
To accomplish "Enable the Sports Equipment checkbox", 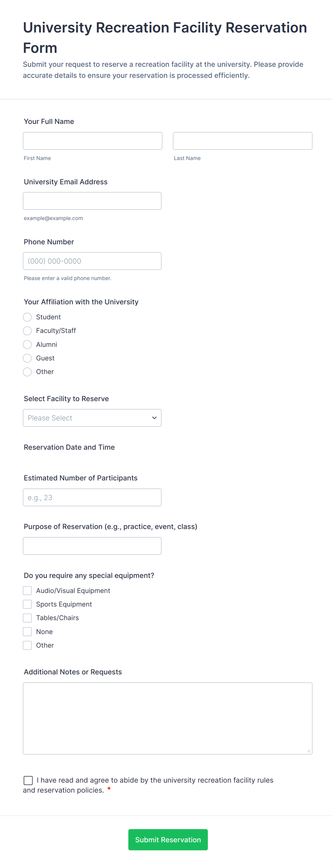I will (x=27, y=604).
